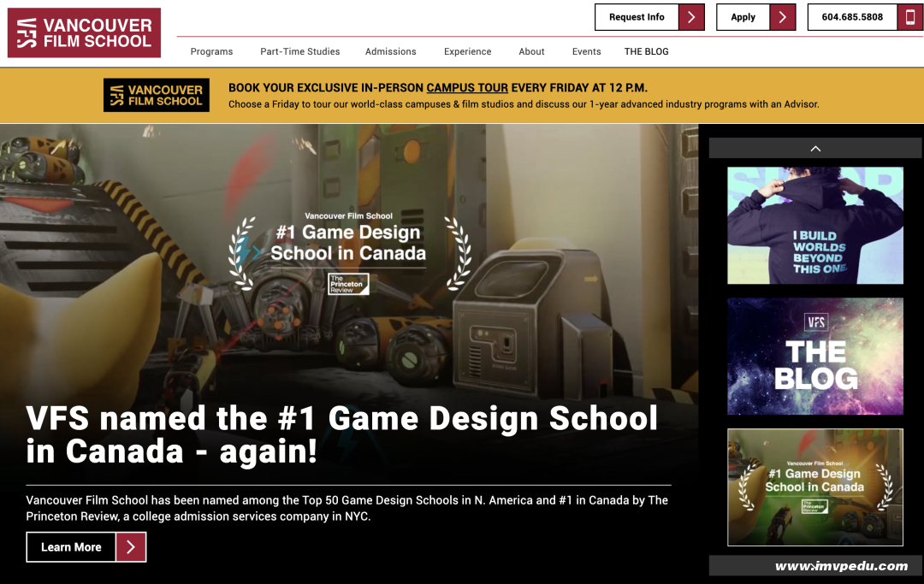This screenshot has width=924, height=584.
Task: Open the Part-Time Studies menu
Action: 300,52
